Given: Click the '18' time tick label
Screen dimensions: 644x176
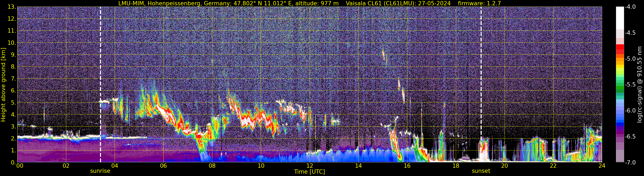Looking at the screenshot, I should coord(456,166).
